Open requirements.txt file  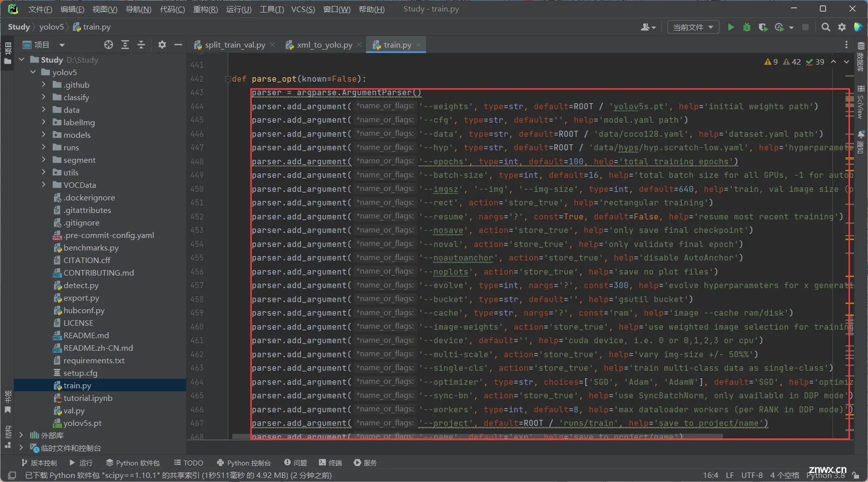pos(94,360)
